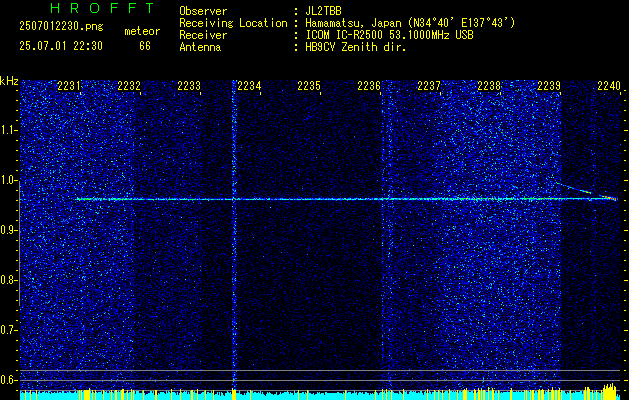Click the Hamamatsu, Japan coordinates text
Viewport: 629px width, 400px height.
pyautogui.click(x=410, y=23)
